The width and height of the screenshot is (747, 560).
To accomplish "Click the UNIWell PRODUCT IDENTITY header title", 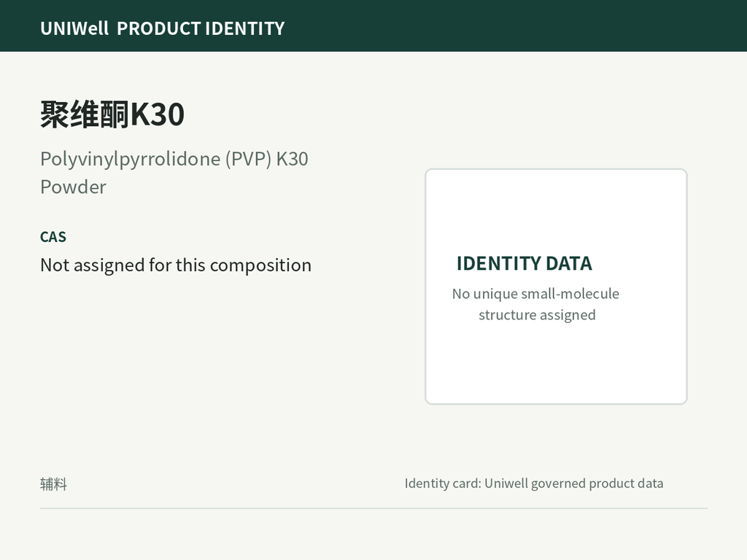I will 163,28.
